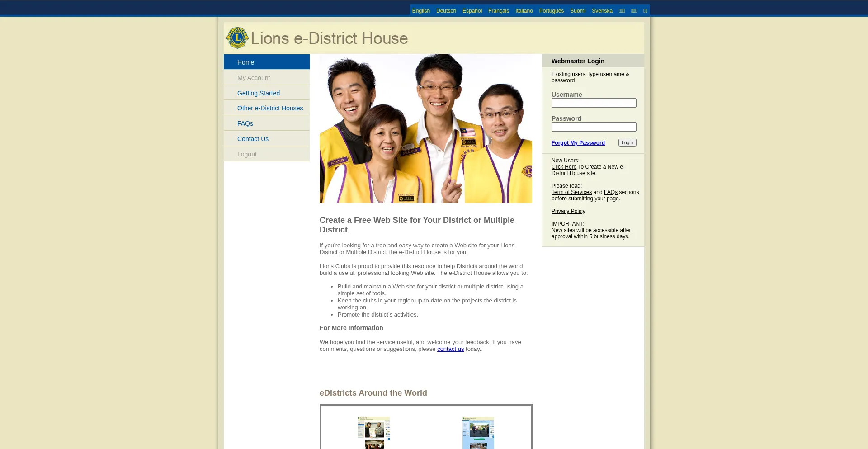Screen dimensions: 868x449
Task: Open the FAQs sidebar item
Action: coord(245,123)
